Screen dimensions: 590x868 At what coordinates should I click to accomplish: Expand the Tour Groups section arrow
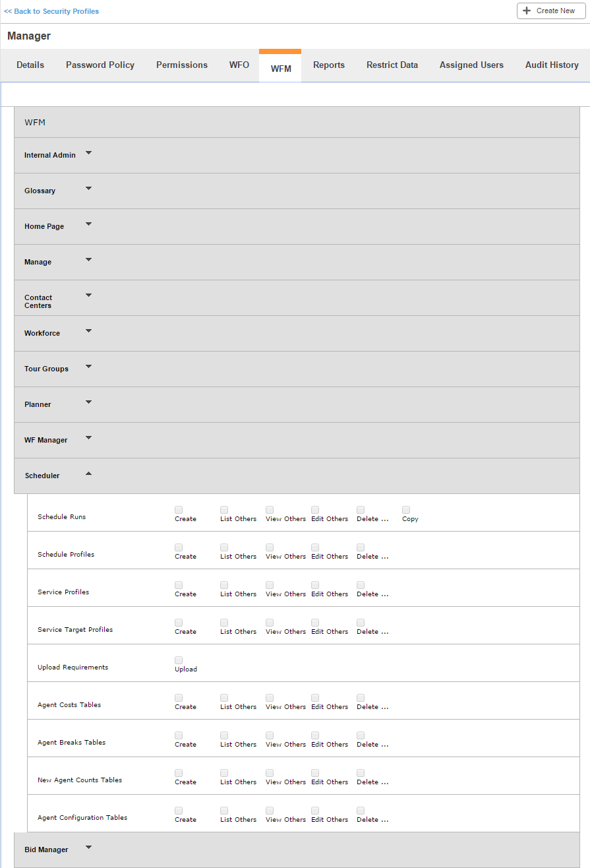(89, 367)
